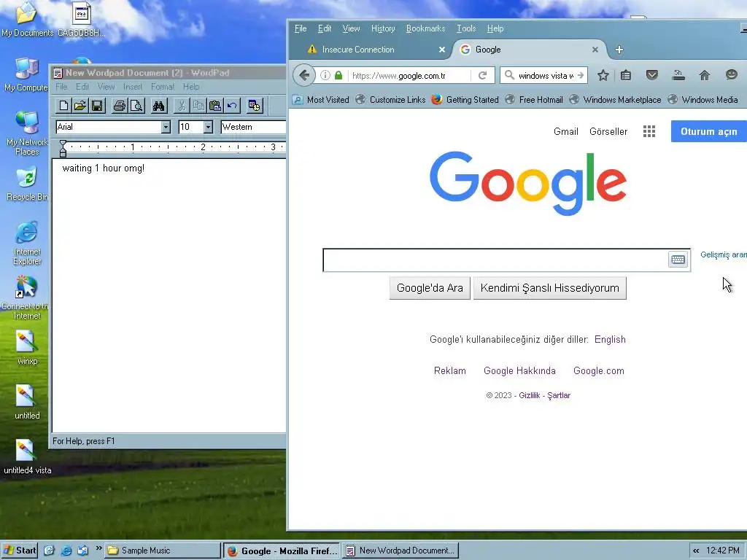Click Kendimi Şanslı Hissediyorum button
This screenshot has height=560, width=747.
pos(550,288)
